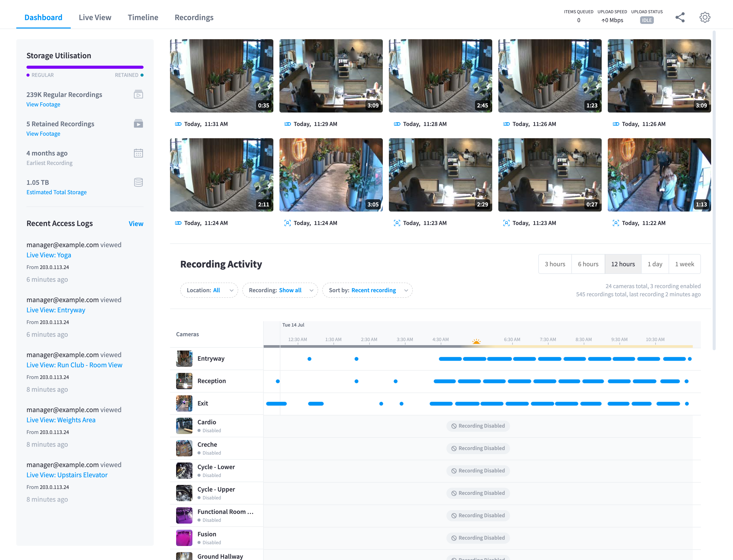733x560 pixels.
Task: Click View next to Recent Access Logs
Action: tap(136, 224)
